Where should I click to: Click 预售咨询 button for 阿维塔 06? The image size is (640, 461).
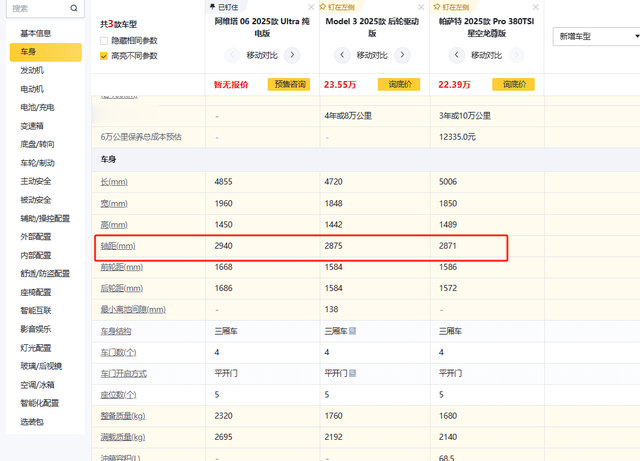[289, 84]
